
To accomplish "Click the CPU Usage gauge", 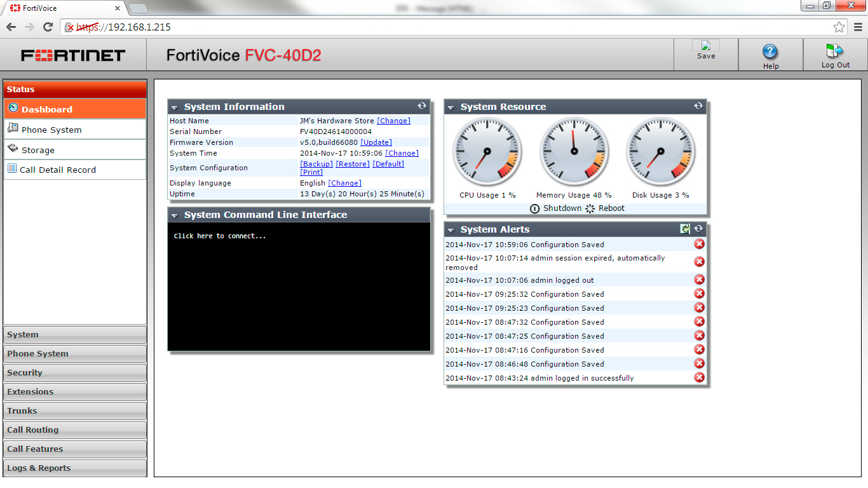I will [x=487, y=152].
